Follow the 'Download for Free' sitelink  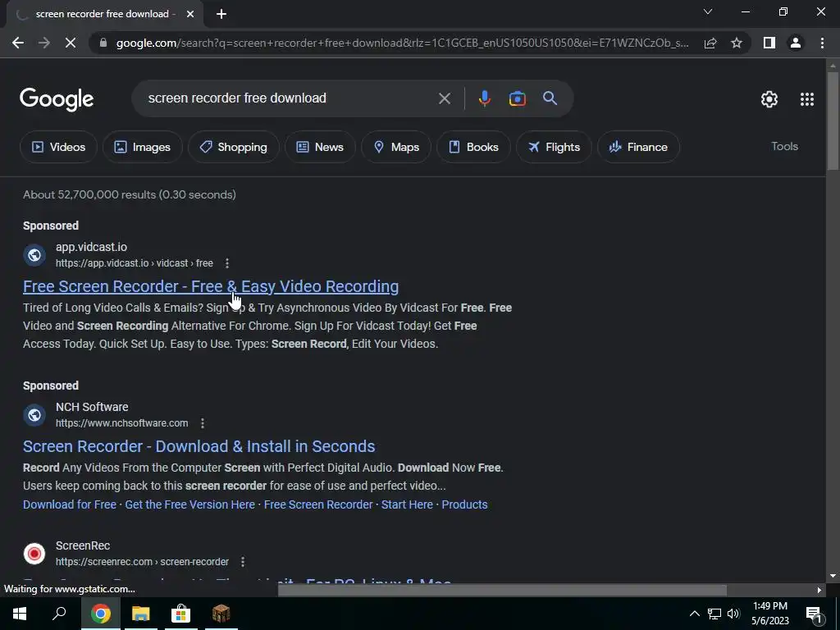tap(70, 504)
